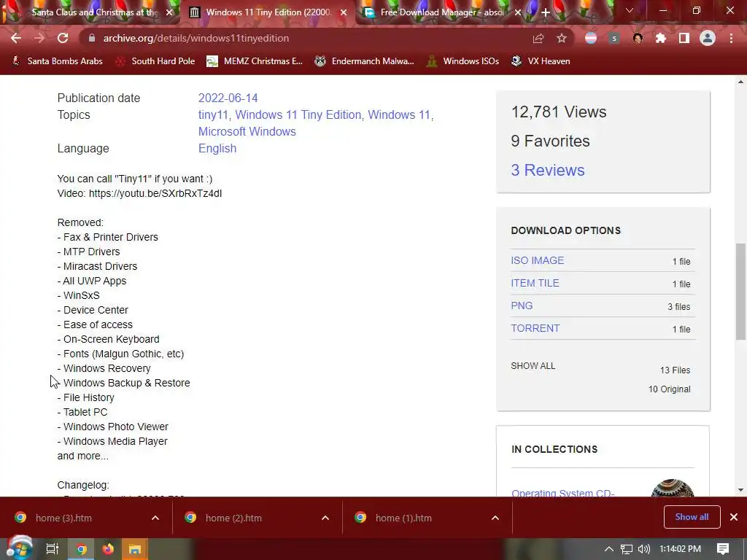Switch to Free Download Manager tab
The image size is (747, 560).
click(x=436, y=12)
